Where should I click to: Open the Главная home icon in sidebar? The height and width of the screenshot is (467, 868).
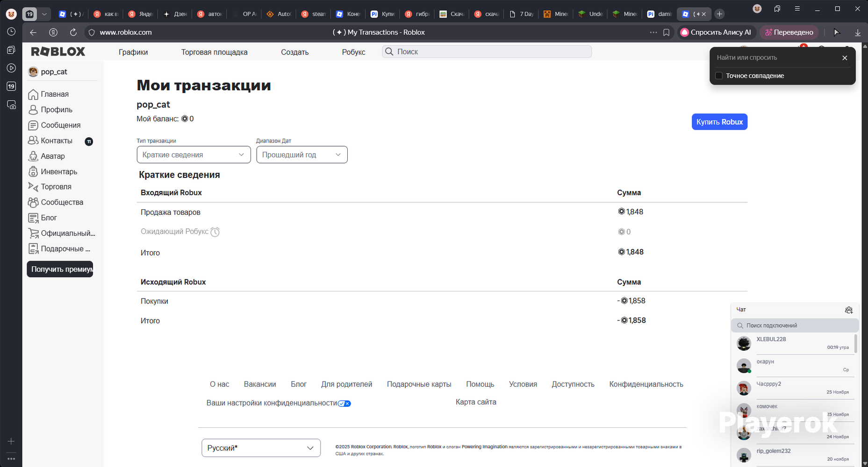click(x=33, y=94)
